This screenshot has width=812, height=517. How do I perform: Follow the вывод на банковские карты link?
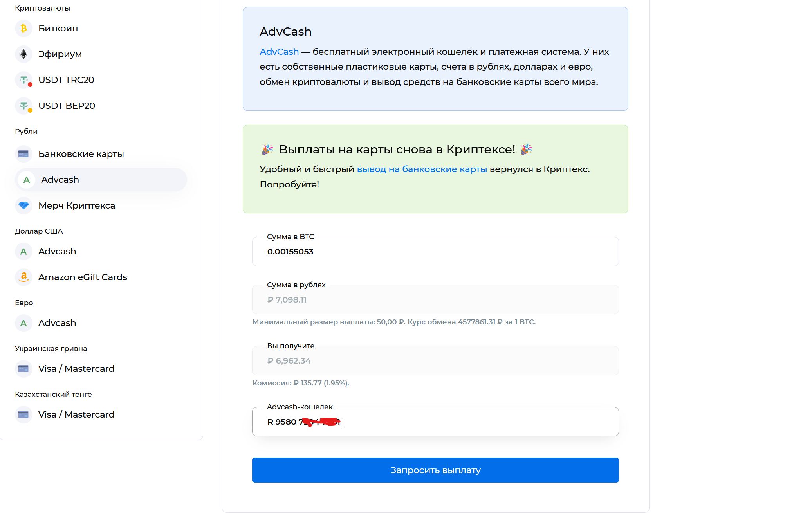(x=422, y=169)
